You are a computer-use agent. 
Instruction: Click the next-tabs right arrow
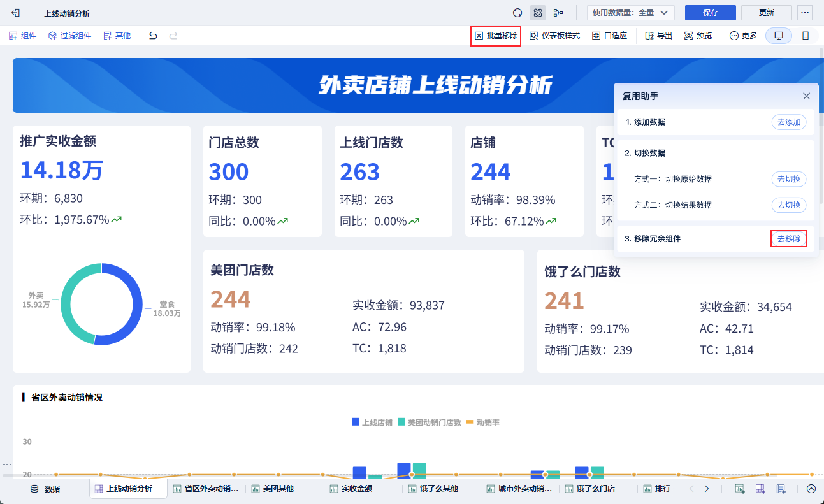click(706, 489)
